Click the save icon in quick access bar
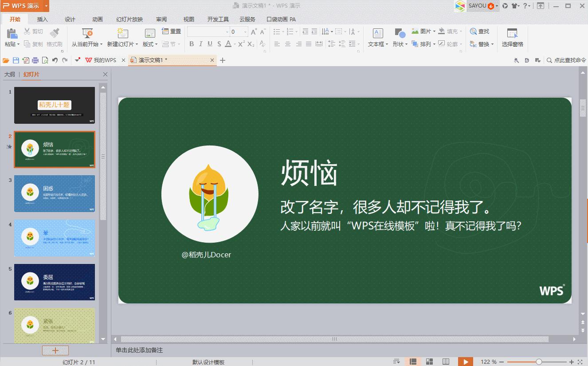Screen dimensions: 588x366 (x=16, y=60)
